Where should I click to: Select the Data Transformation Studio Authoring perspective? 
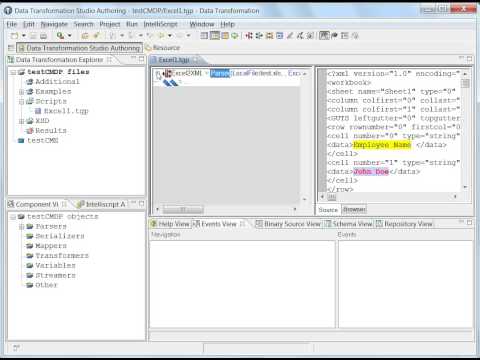pyautogui.click(x=79, y=48)
